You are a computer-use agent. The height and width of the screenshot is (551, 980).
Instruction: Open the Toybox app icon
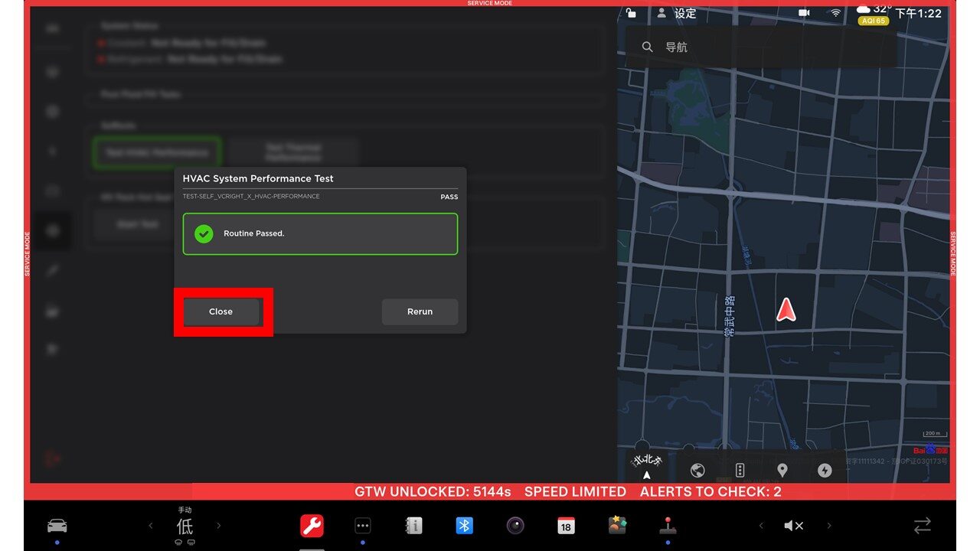pyautogui.click(x=617, y=526)
